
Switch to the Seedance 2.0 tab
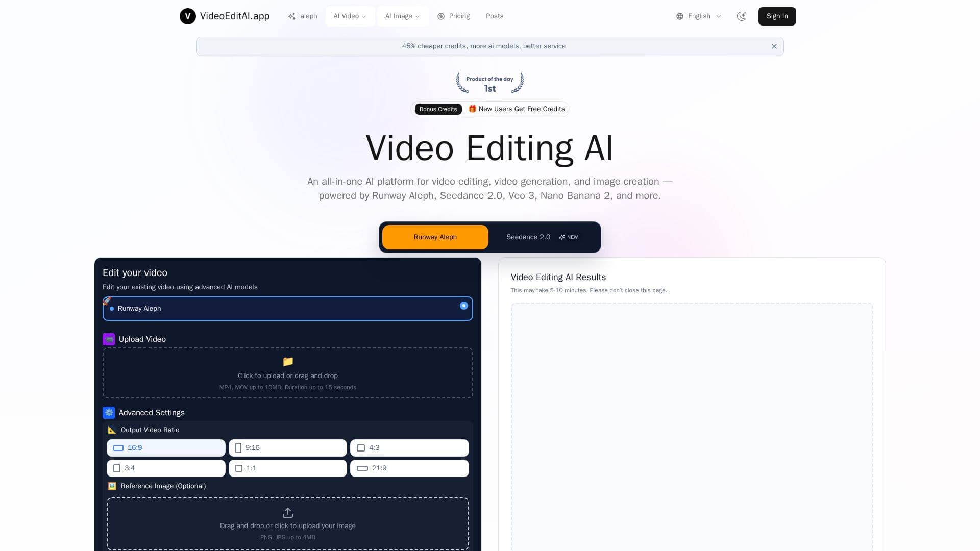coord(543,237)
